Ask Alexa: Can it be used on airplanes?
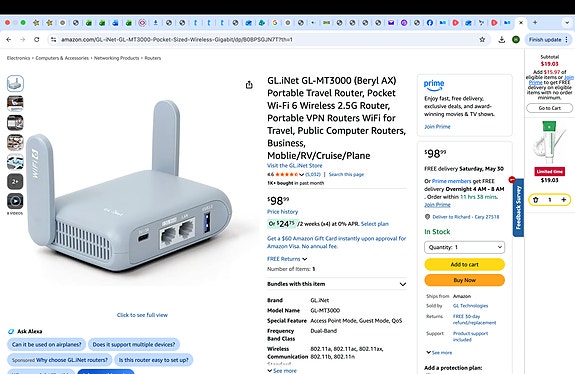 [x=47, y=344]
